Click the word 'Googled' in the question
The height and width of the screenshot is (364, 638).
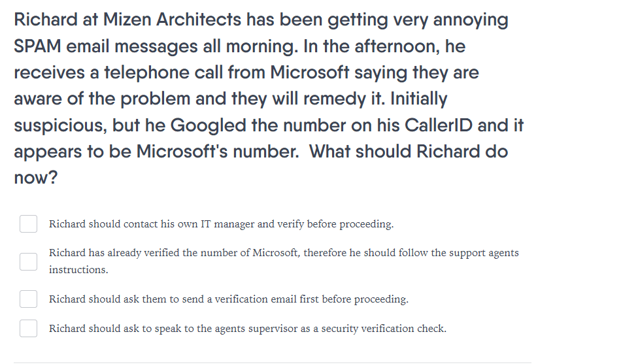[x=208, y=125]
